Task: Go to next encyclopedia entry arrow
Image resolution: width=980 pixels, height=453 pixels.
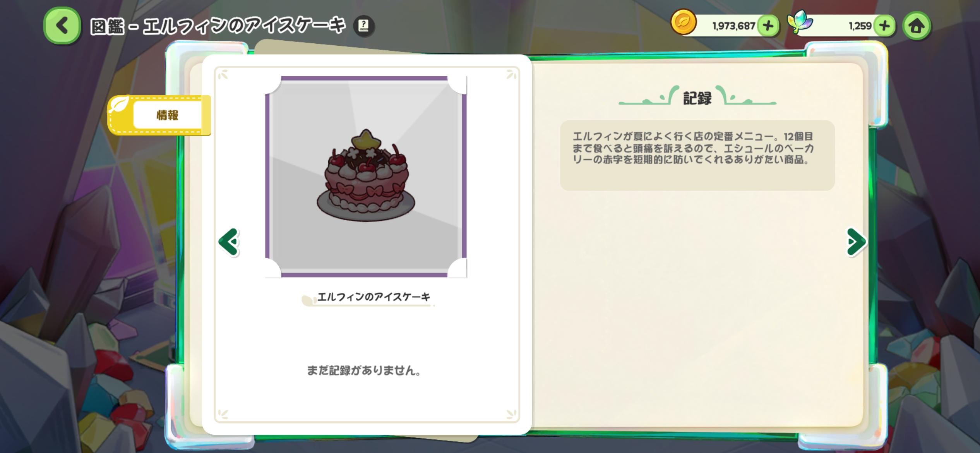Action: tap(856, 242)
